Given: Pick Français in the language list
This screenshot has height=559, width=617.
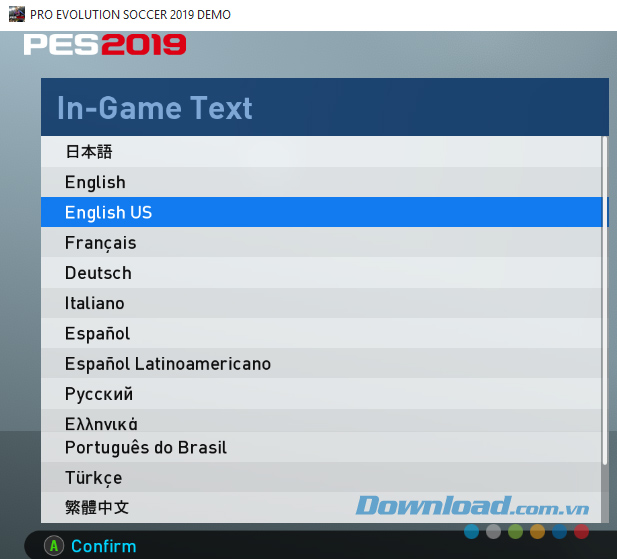Looking at the screenshot, I should (321, 243).
